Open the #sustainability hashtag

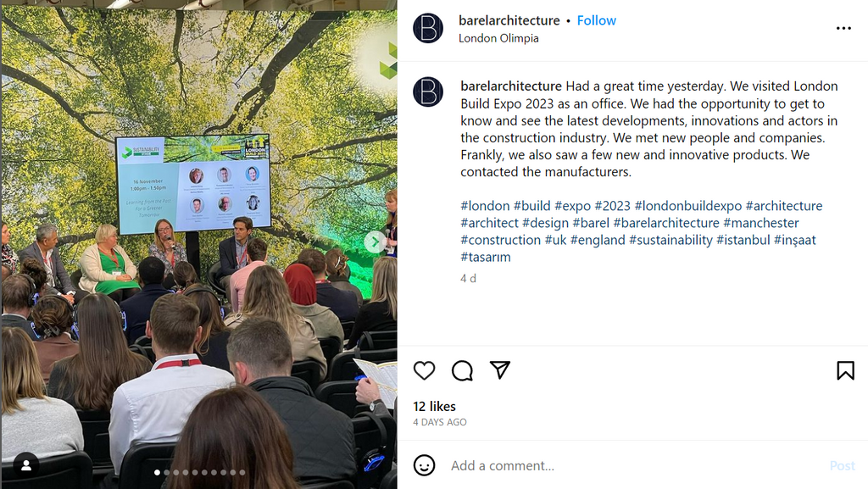tap(671, 240)
